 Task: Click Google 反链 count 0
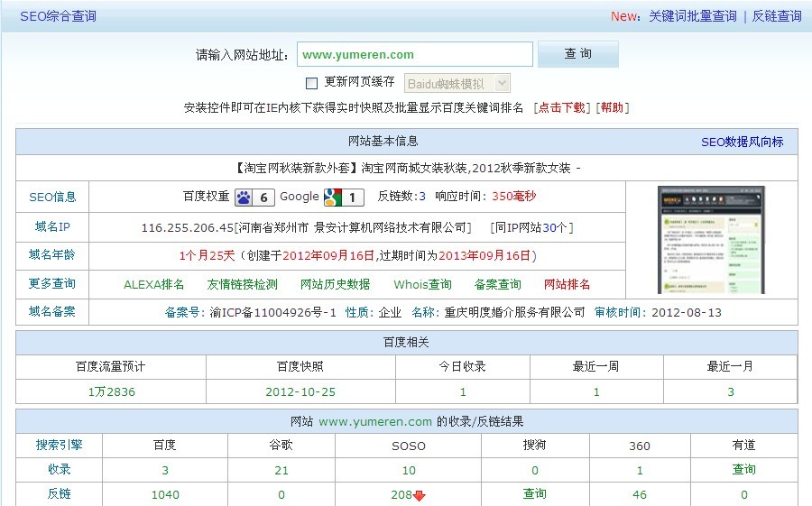click(281, 494)
